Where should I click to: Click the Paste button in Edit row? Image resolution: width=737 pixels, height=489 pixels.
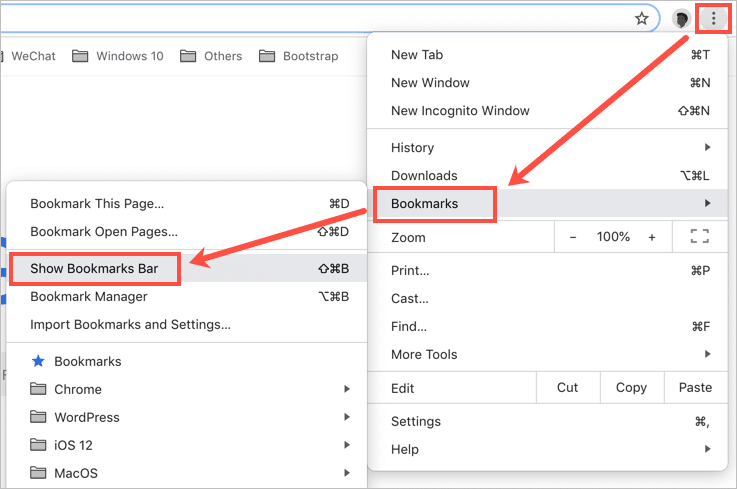694,387
